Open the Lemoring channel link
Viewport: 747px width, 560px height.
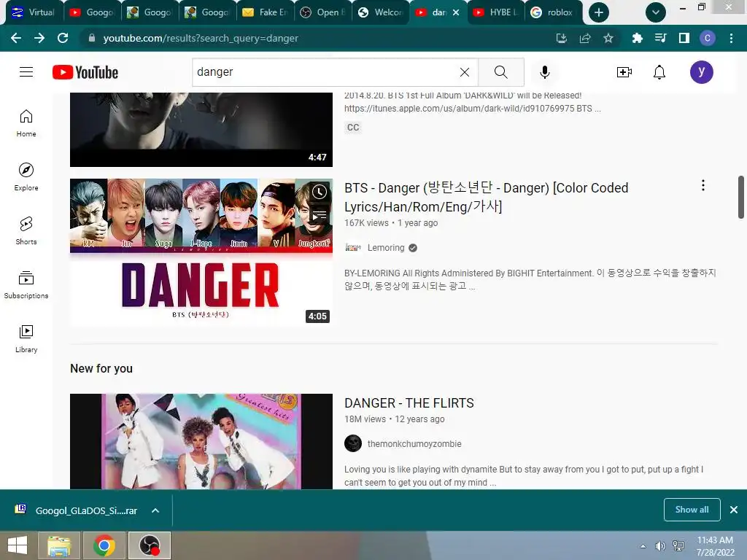(386, 248)
